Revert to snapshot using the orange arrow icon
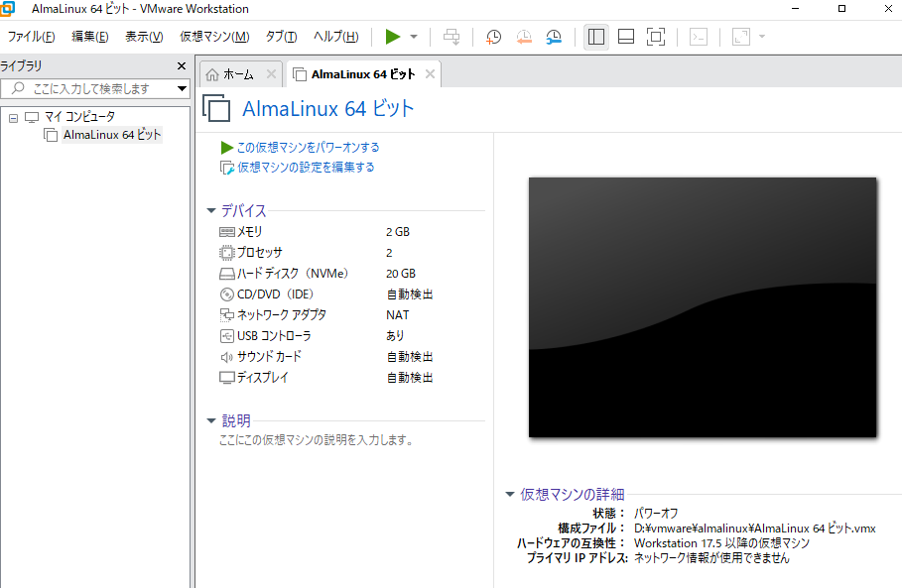 point(524,37)
